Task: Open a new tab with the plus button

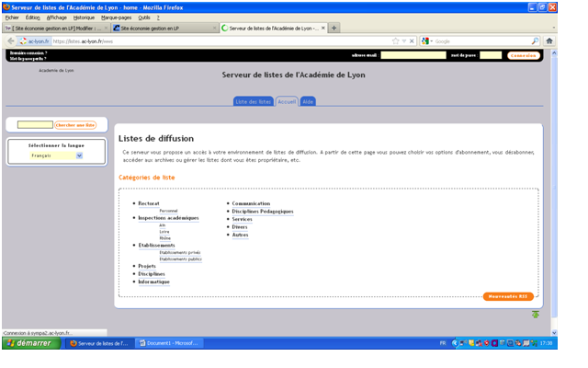Action: (334, 28)
